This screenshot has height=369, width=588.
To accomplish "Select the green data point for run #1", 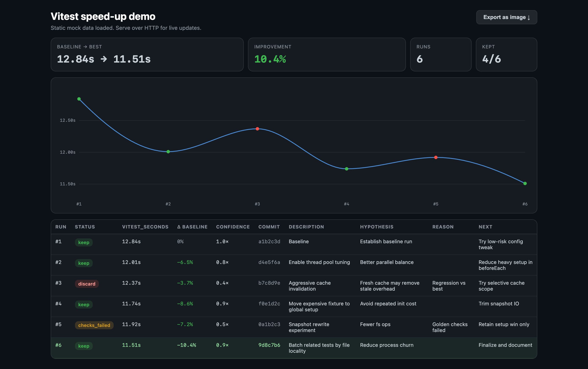I will pos(79,99).
